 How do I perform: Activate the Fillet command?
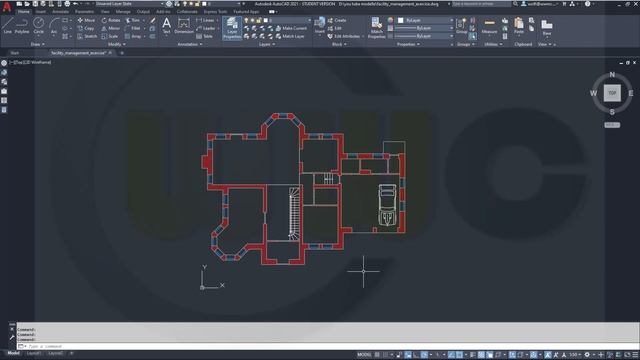[x=133, y=28]
